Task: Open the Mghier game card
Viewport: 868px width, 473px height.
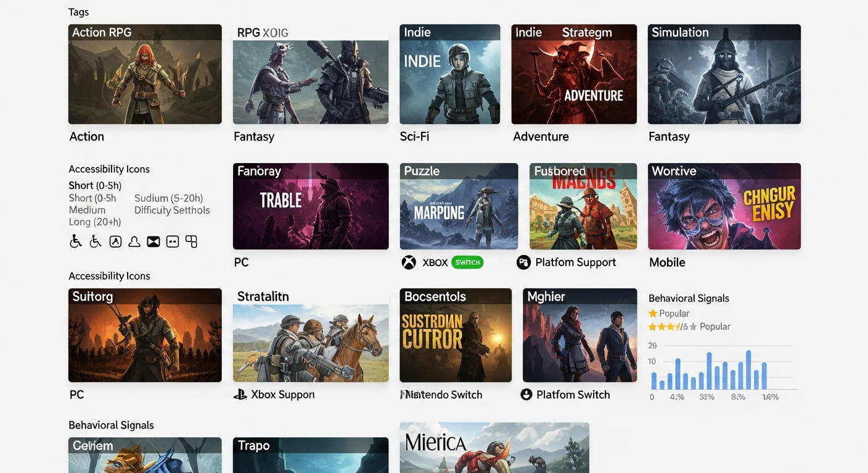Action: (580, 335)
